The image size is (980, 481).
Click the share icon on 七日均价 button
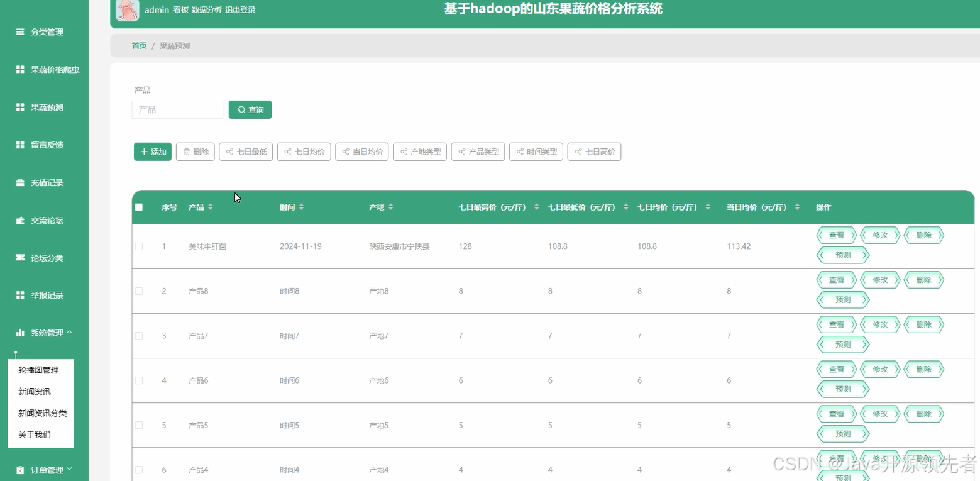coord(287,152)
